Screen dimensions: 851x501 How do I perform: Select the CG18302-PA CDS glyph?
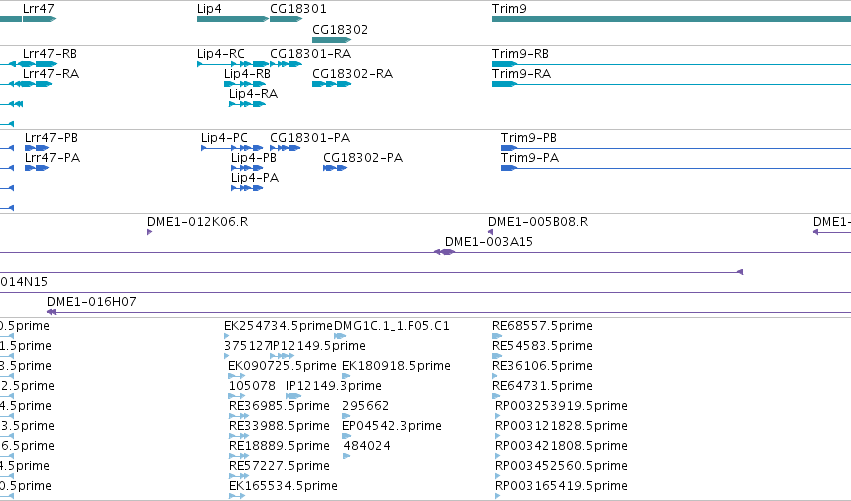coord(335,168)
